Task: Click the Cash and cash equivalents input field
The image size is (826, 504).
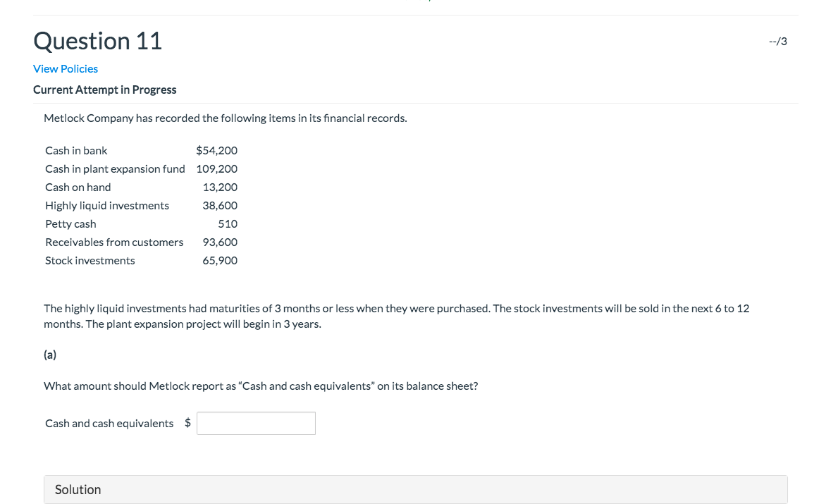Action: pyautogui.click(x=256, y=423)
